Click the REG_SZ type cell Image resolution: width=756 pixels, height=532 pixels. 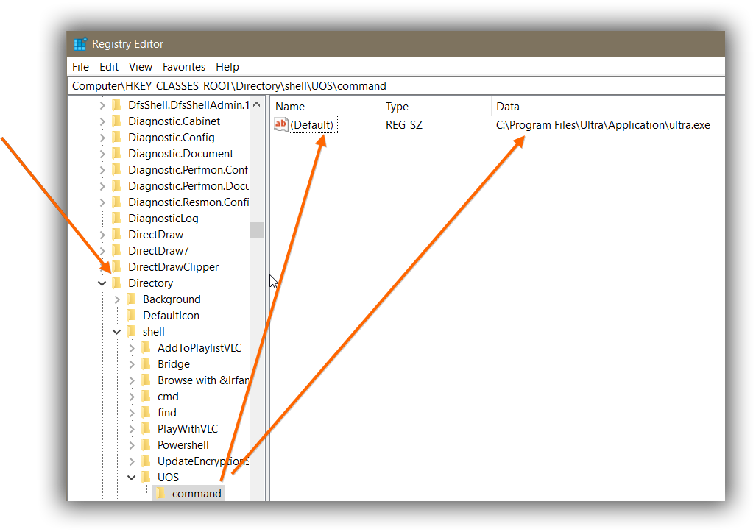tap(404, 125)
